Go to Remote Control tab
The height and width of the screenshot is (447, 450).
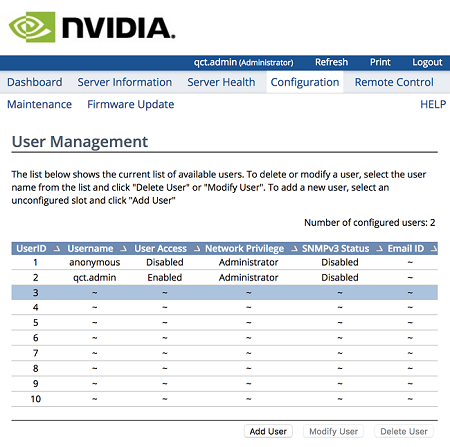pos(394,82)
